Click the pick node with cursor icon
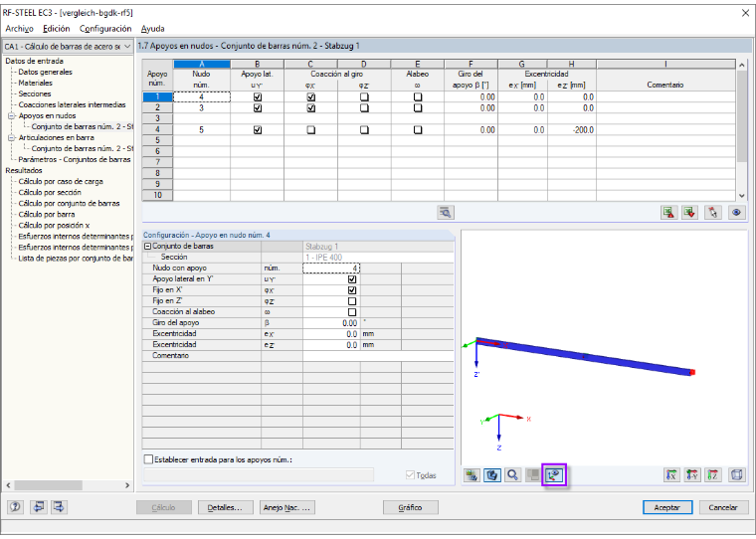Image resolution: width=756 pixels, height=539 pixels. point(712,213)
